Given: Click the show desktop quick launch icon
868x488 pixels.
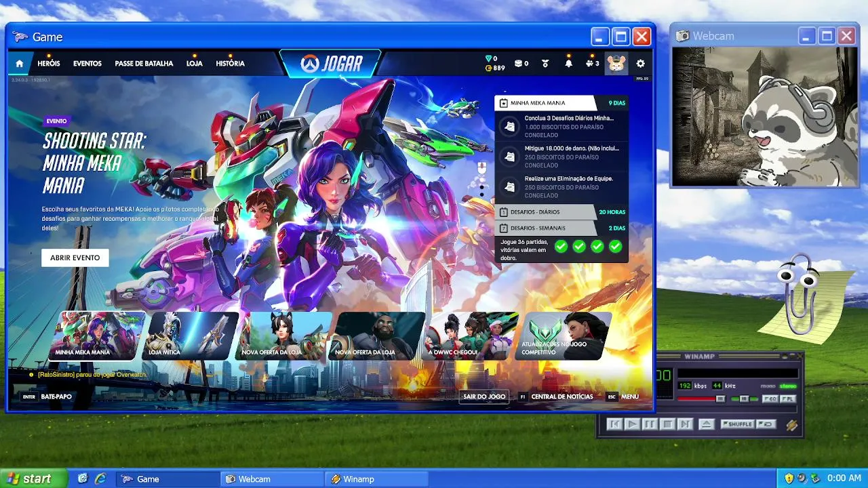Looking at the screenshot, I should [83, 479].
